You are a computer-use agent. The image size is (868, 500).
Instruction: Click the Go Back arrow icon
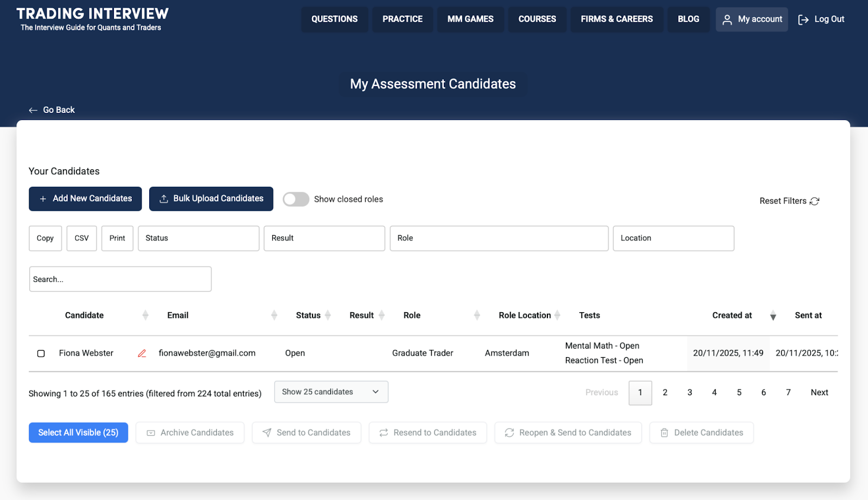pyautogui.click(x=33, y=110)
